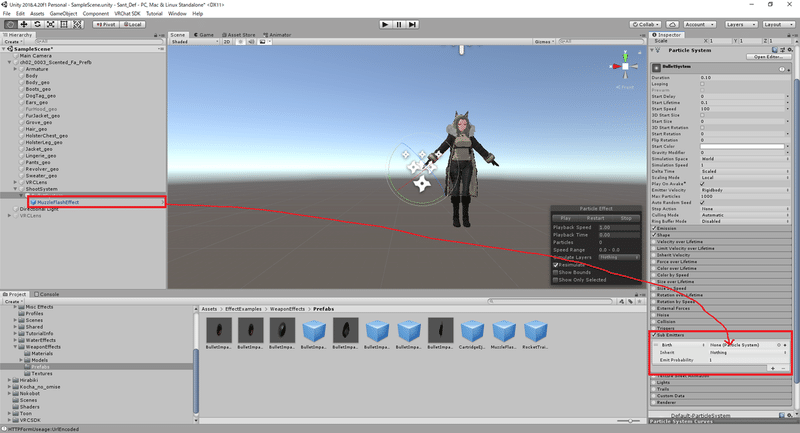Expand the Armature hierarchy item
Viewport: 800px width, 433px height.
pos(15,69)
